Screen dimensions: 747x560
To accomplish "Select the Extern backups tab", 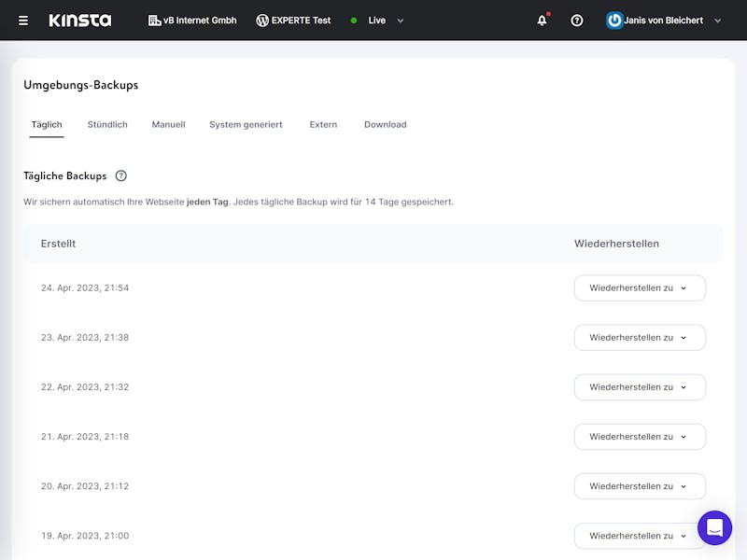I will click(x=323, y=124).
